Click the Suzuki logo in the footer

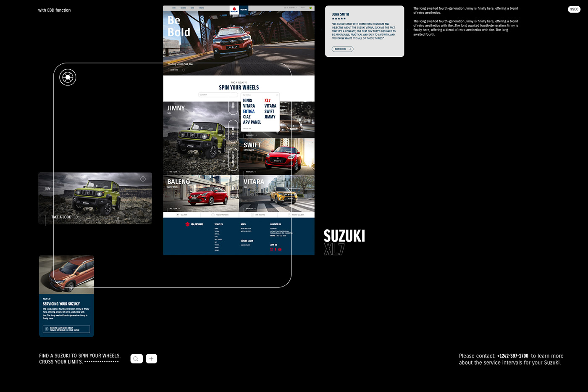[194, 224]
